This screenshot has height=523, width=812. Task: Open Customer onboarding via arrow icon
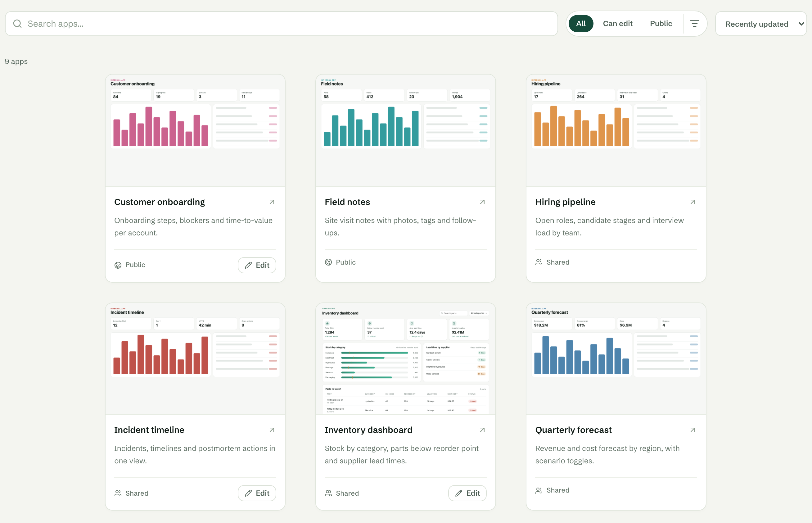point(272,202)
